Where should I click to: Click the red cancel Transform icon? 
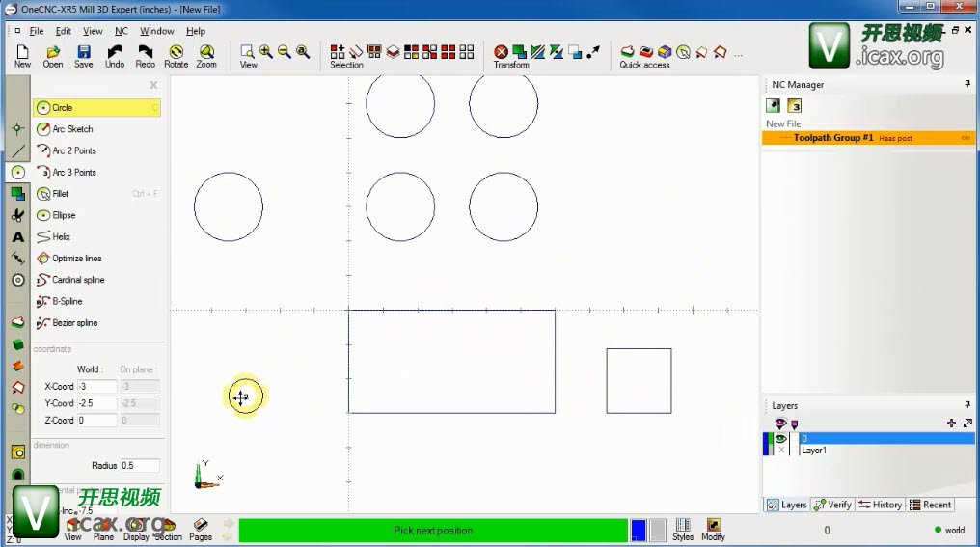click(501, 52)
